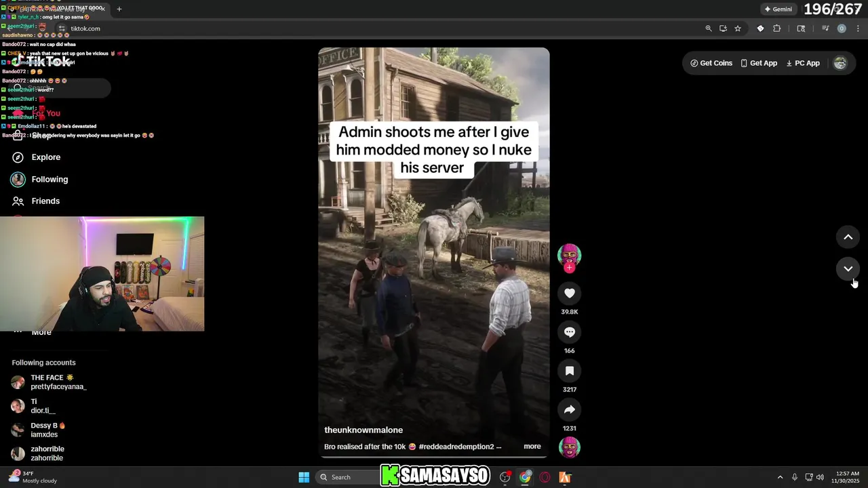Image resolution: width=868 pixels, height=488 pixels.
Task: Like the video with the heart icon
Action: (569, 293)
